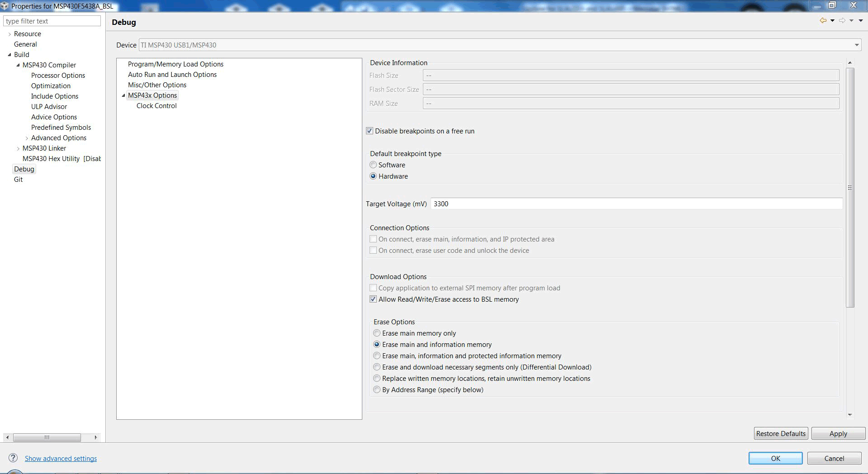Collapse the Build tree node

click(x=9, y=55)
